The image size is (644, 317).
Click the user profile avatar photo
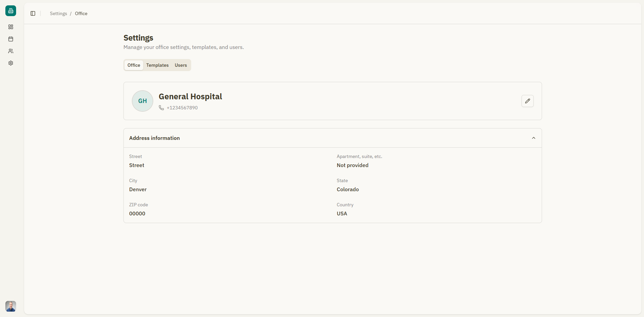[x=11, y=306]
